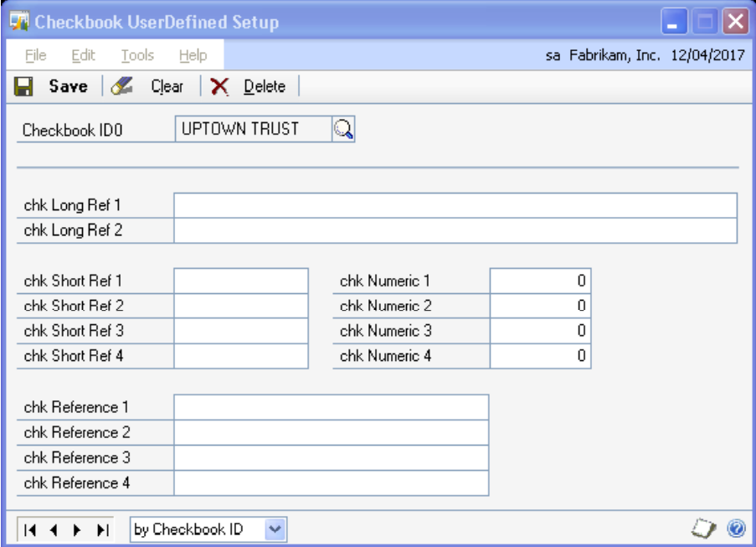Click the blue Help question mark icon
Screen dimensions: 756x547
(734, 529)
